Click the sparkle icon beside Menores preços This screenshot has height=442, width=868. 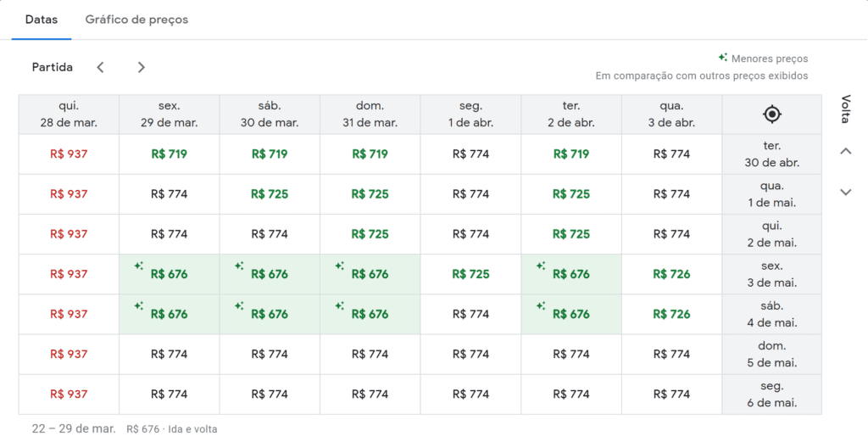[x=722, y=58]
